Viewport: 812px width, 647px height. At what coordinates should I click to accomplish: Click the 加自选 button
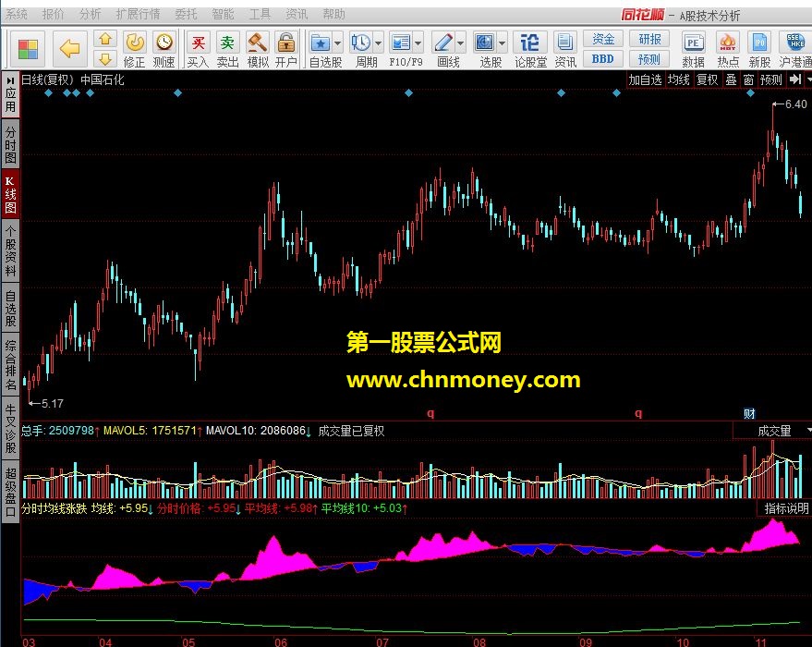coord(645,79)
